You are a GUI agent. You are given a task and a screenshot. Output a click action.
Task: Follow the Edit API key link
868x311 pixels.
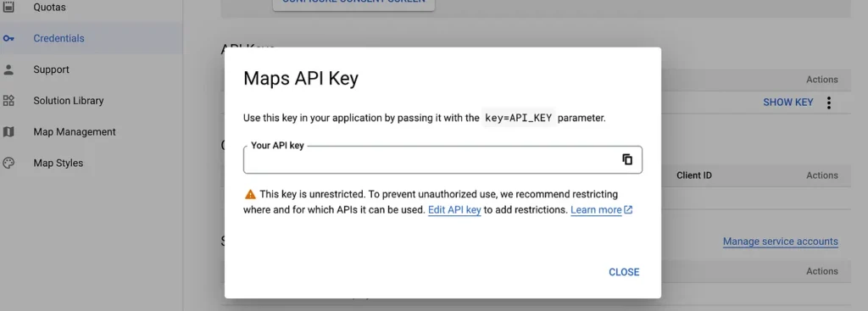point(454,210)
